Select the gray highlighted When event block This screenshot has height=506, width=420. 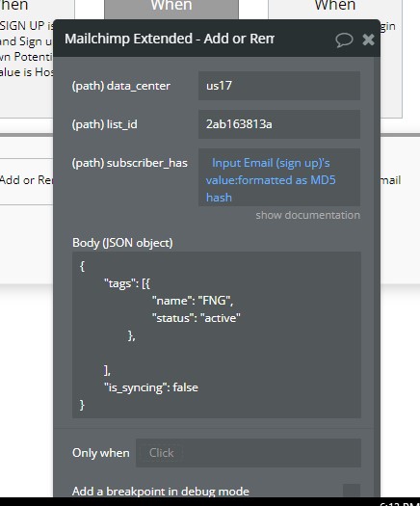(171, 9)
